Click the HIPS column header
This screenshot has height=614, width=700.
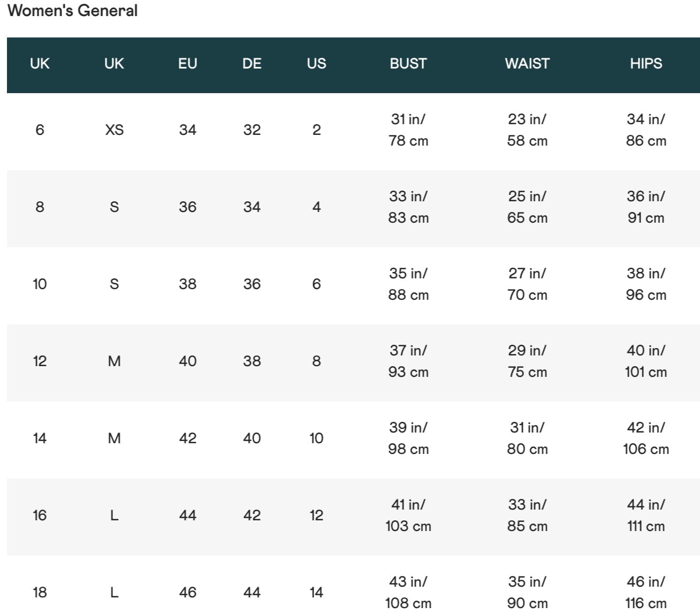click(x=646, y=63)
